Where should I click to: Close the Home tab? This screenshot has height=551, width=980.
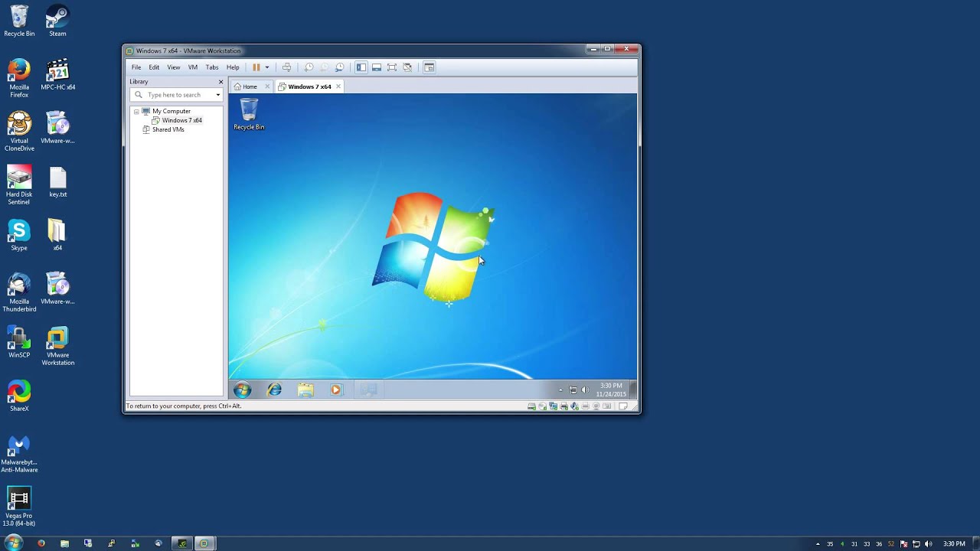tap(267, 86)
